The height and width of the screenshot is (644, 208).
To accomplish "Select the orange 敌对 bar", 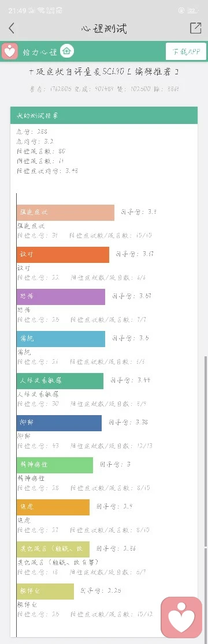I will tap(63, 255).
